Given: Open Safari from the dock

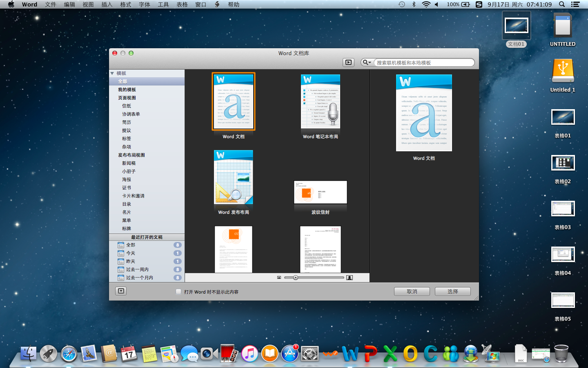Looking at the screenshot, I should 69,354.
